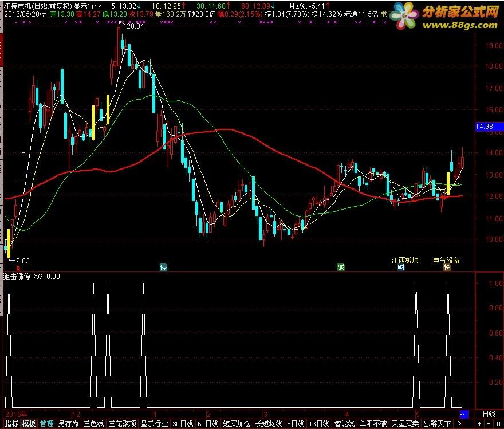504x429 pixels.
Task: Switch to the 天星买卖 template
Action: [x=405, y=423]
